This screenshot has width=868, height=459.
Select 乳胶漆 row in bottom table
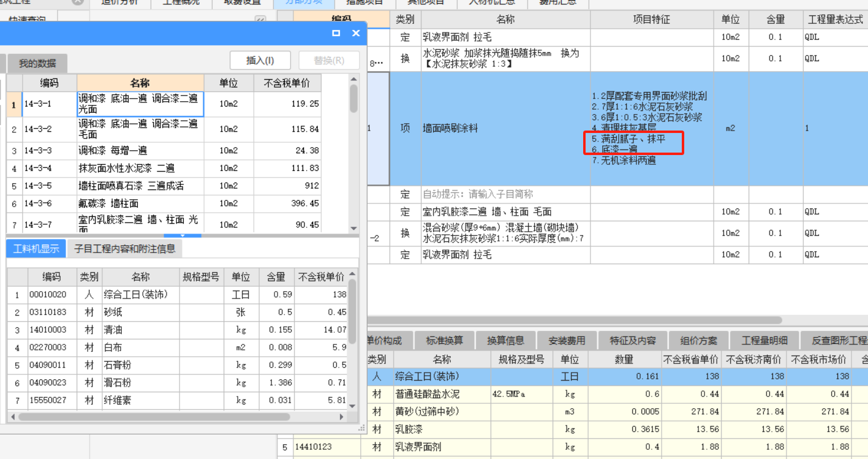(x=617, y=430)
